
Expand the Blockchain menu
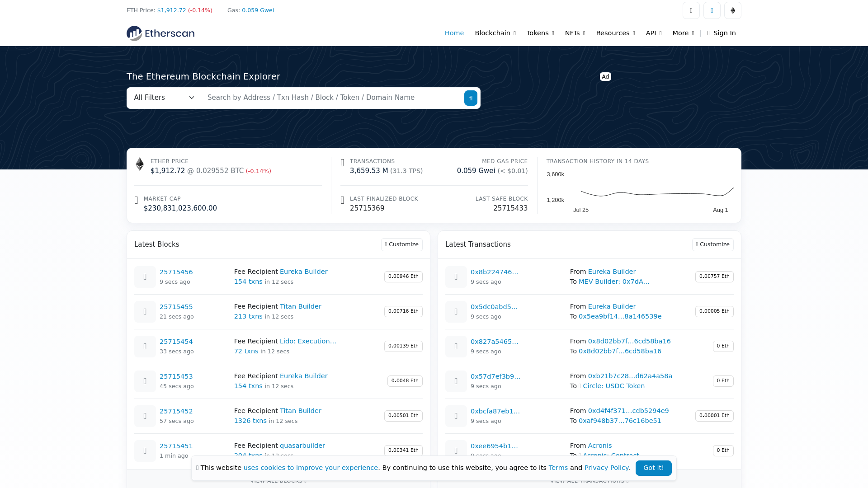495,33
